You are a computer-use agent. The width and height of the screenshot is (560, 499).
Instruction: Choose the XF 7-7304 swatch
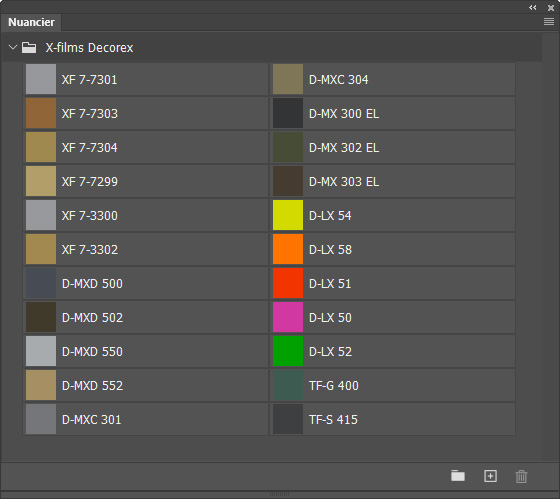41,147
